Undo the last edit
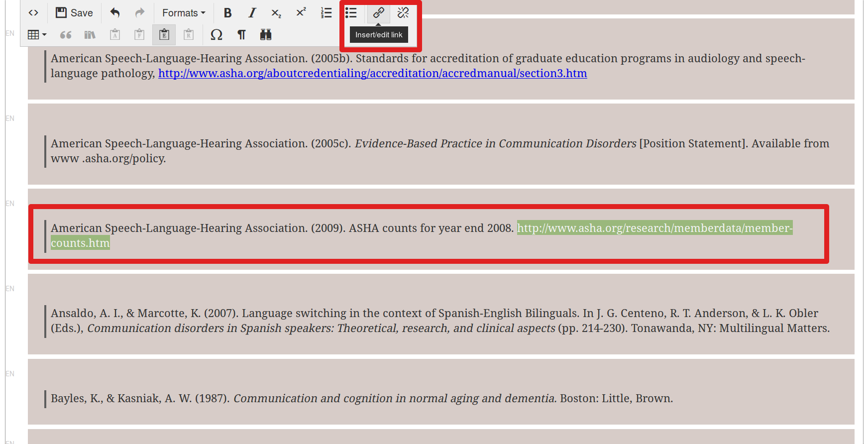 [x=115, y=13]
